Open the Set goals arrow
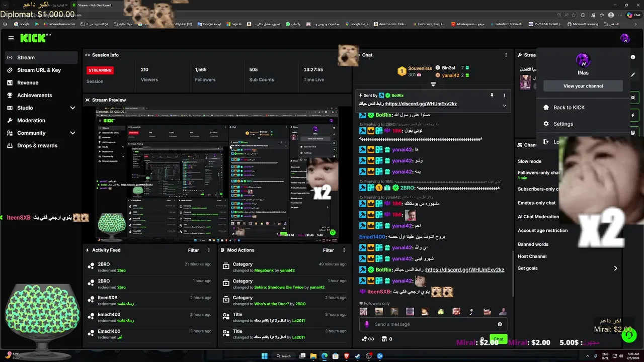Viewport: 644px width, 362px height. 615,268
